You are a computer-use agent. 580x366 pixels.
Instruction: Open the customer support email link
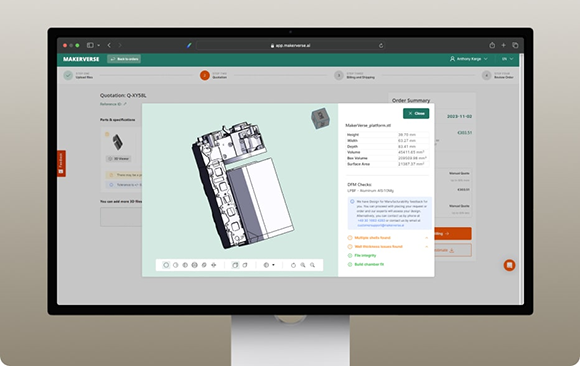point(381,225)
